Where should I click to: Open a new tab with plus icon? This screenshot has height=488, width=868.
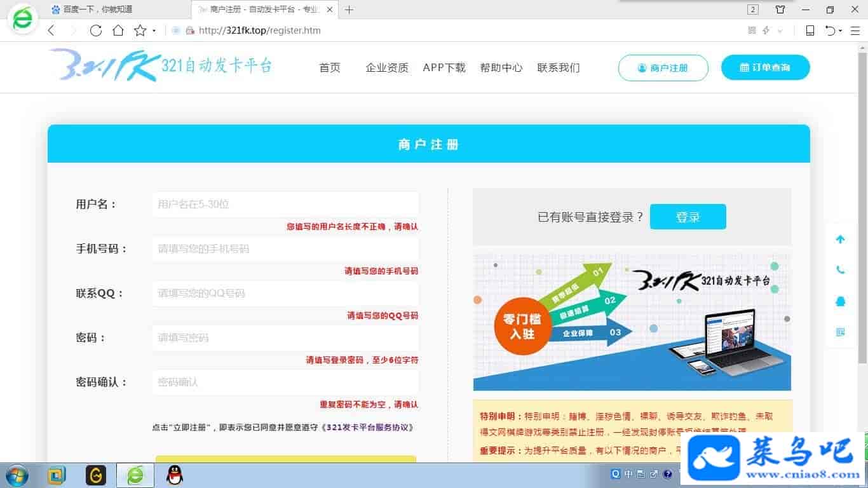pyautogui.click(x=349, y=10)
